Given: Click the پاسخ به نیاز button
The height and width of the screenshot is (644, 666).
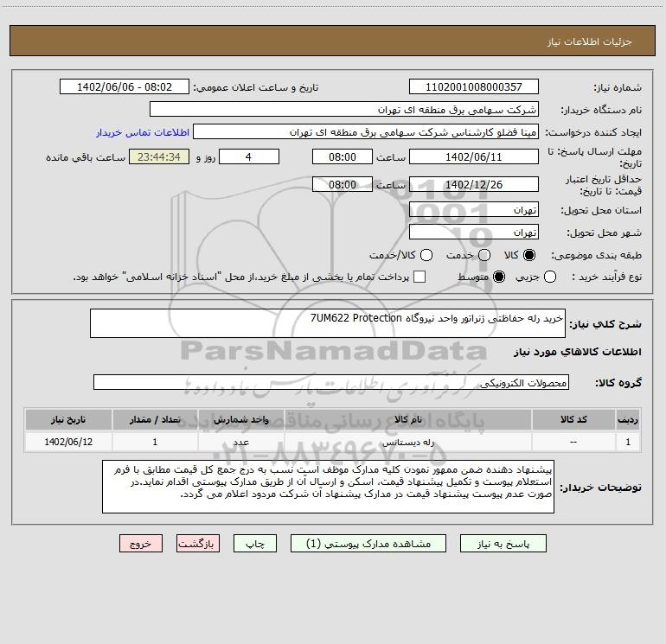Looking at the screenshot, I should coord(503,544).
